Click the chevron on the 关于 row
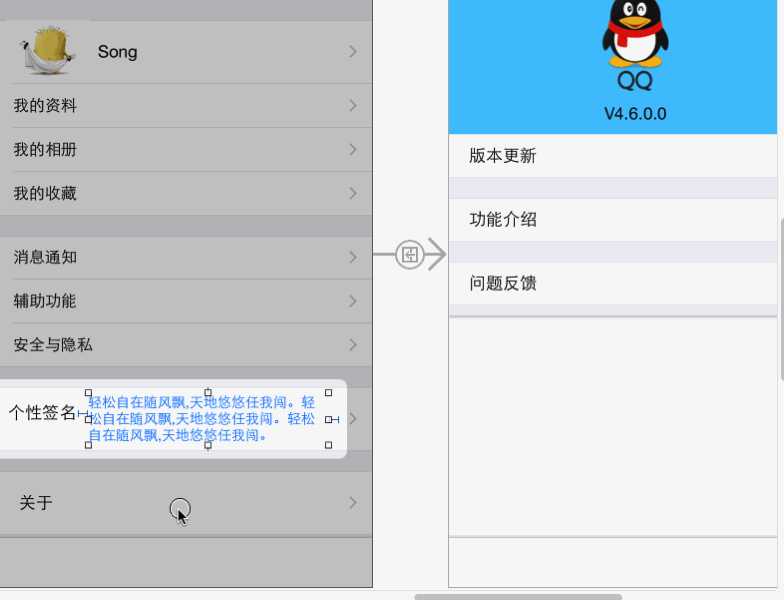The image size is (784, 600). click(x=353, y=502)
